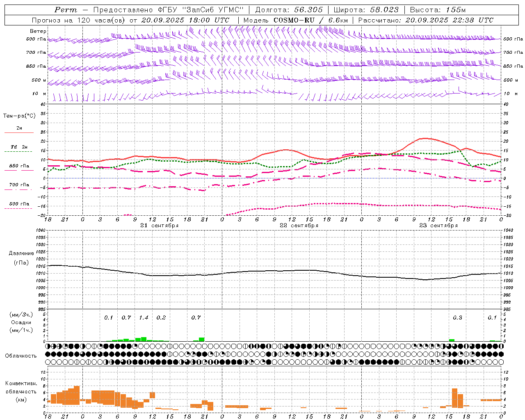Click the "Облачность" cloud cover label

tap(21, 356)
